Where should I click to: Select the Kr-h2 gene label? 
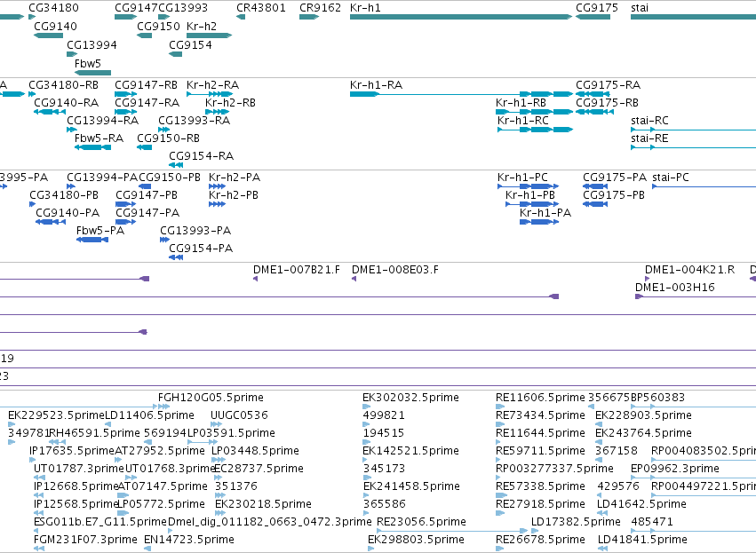click(x=202, y=26)
